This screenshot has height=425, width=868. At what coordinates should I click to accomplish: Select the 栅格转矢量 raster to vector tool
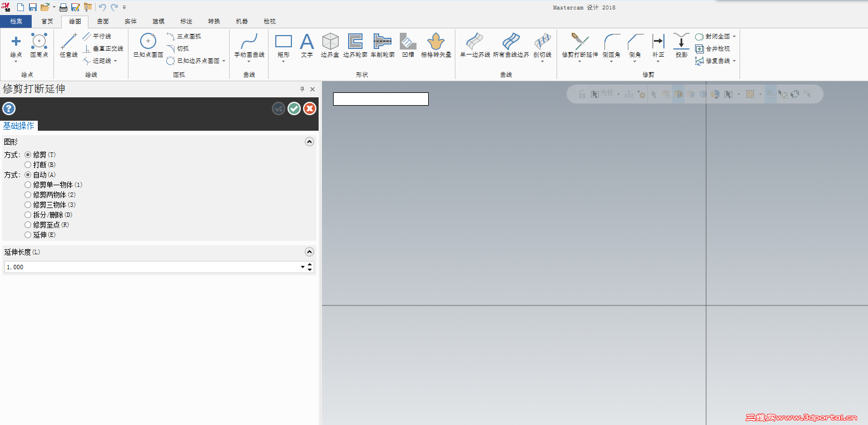[x=436, y=46]
